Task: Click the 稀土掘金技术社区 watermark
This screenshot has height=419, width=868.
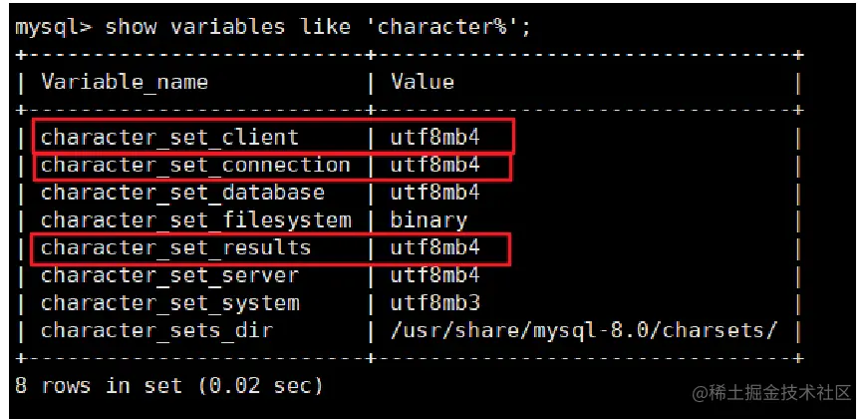Action: (771, 393)
